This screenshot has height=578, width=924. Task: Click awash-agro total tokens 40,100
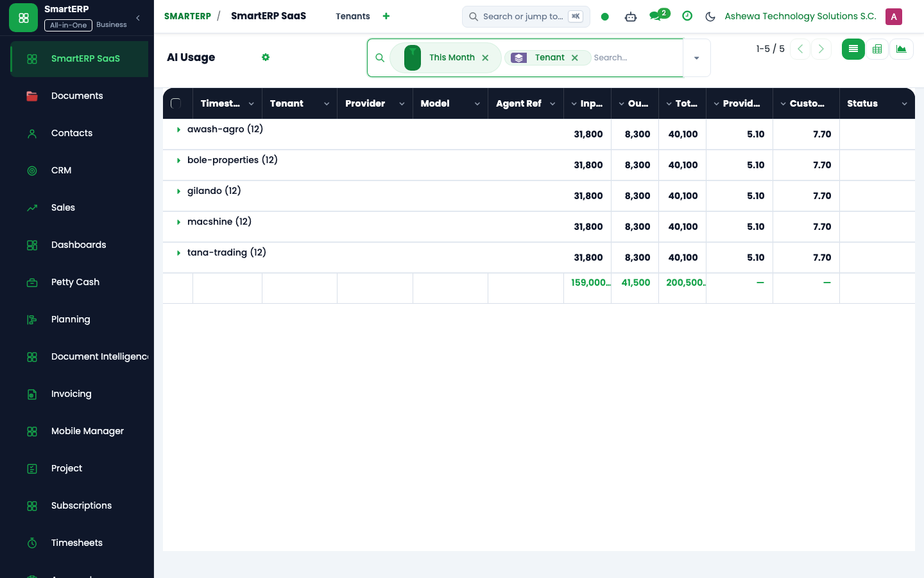[683, 134]
